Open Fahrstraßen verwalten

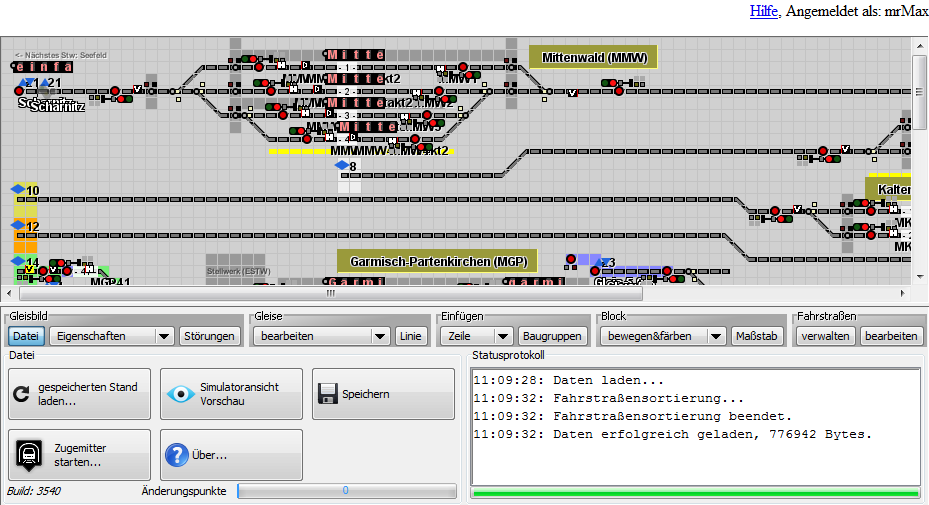point(826,336)
